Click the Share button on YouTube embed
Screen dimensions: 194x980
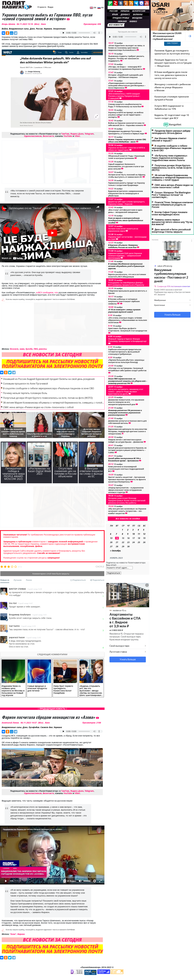tap(98, 209)
